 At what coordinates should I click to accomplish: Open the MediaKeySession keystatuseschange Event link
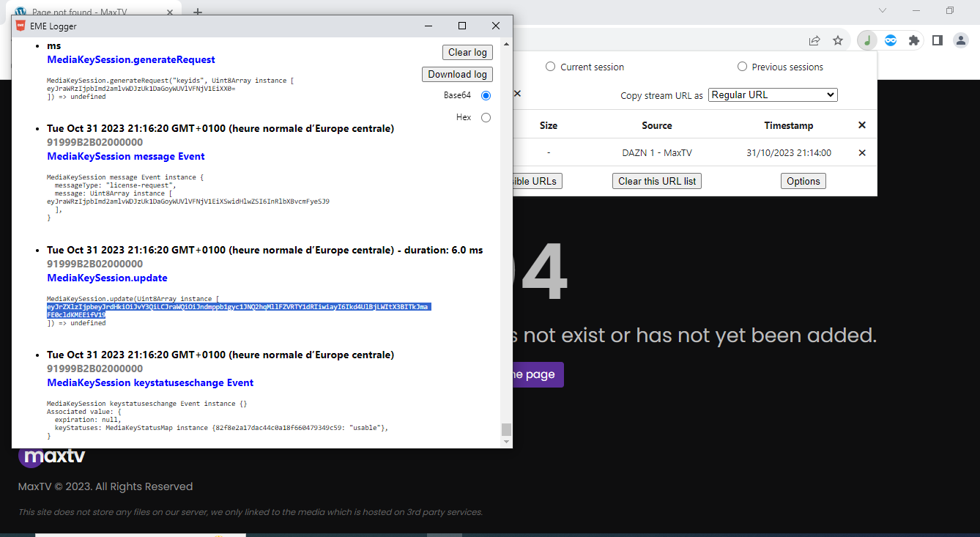tap(150, 382)
